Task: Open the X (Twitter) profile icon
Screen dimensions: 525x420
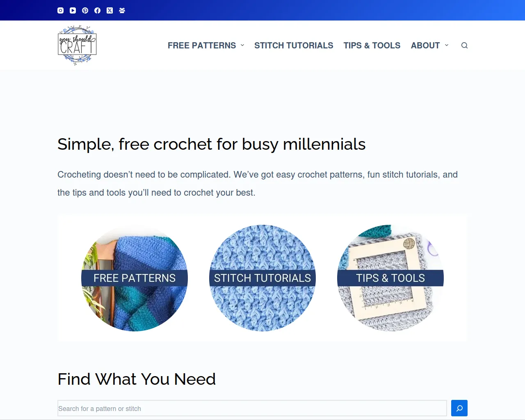Action: tap(110, 10)
